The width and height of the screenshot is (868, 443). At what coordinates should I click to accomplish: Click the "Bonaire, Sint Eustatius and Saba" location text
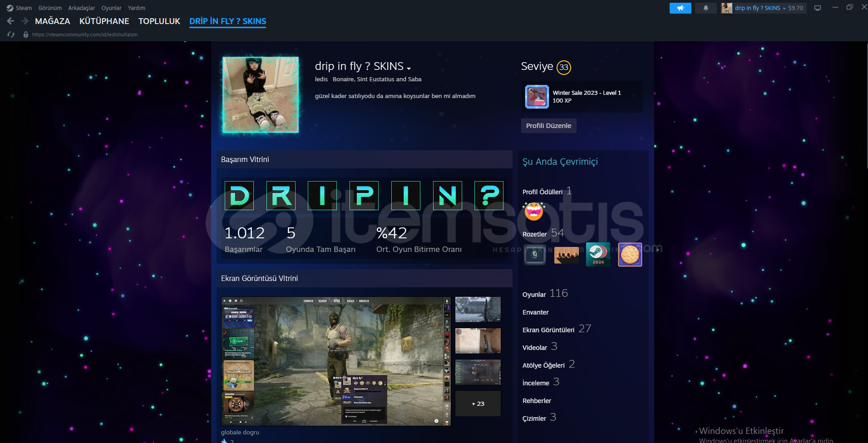coord(377,79)
